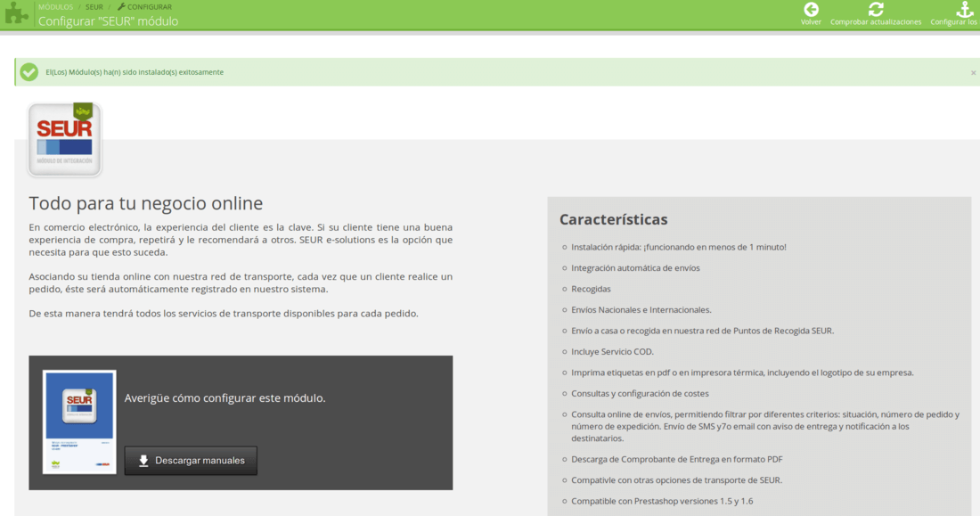Click 'Compatible con Prestashop versiones' item
Screen dimensions: 980x516
[x=662, y=501]
